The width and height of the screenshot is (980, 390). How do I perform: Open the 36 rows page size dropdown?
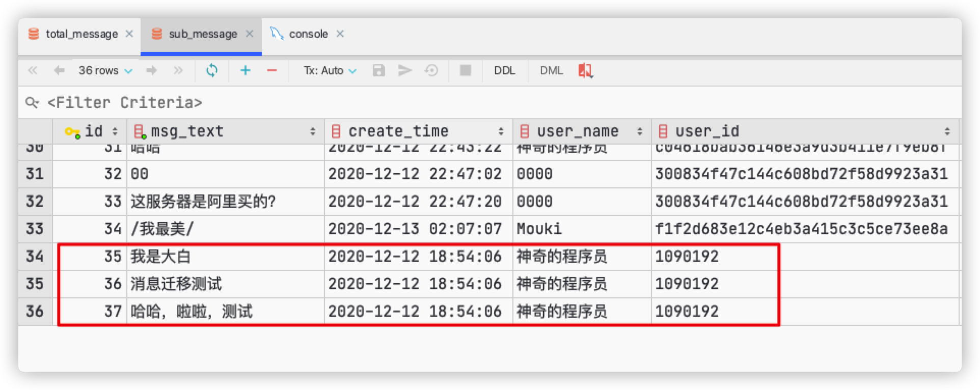(105, 71)
